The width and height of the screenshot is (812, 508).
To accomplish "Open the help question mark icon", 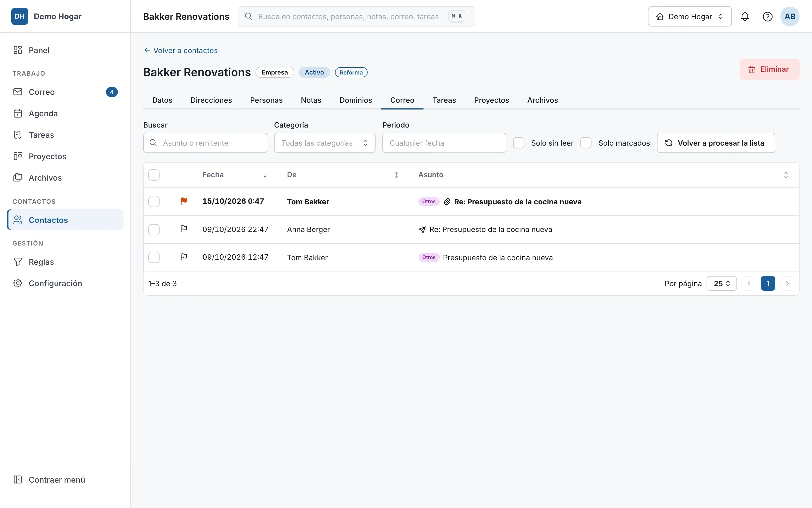I will [767, 16].
